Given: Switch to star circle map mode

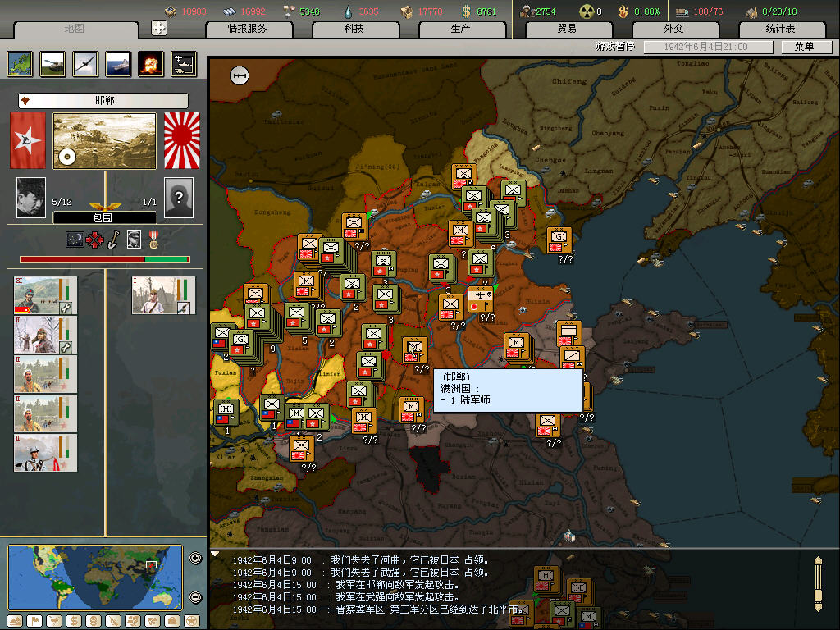Looking at the screenshot, I should click(192, 621).
